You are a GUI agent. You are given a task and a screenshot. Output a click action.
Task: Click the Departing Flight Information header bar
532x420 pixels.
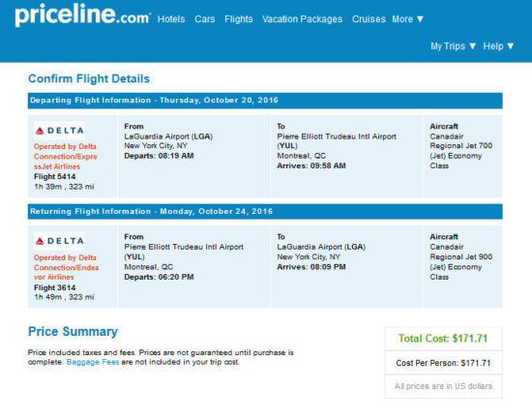265,101
